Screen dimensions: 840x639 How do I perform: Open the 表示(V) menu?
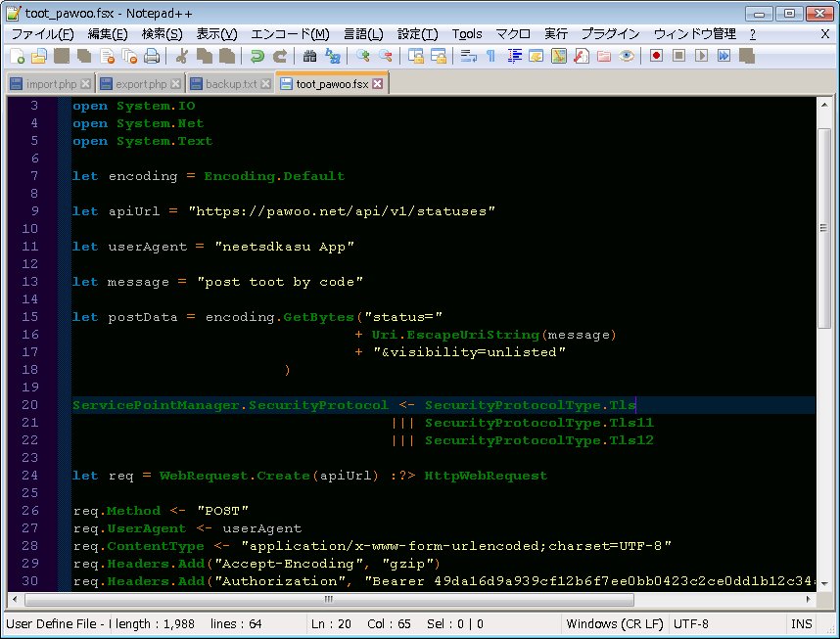coord(216,34)
